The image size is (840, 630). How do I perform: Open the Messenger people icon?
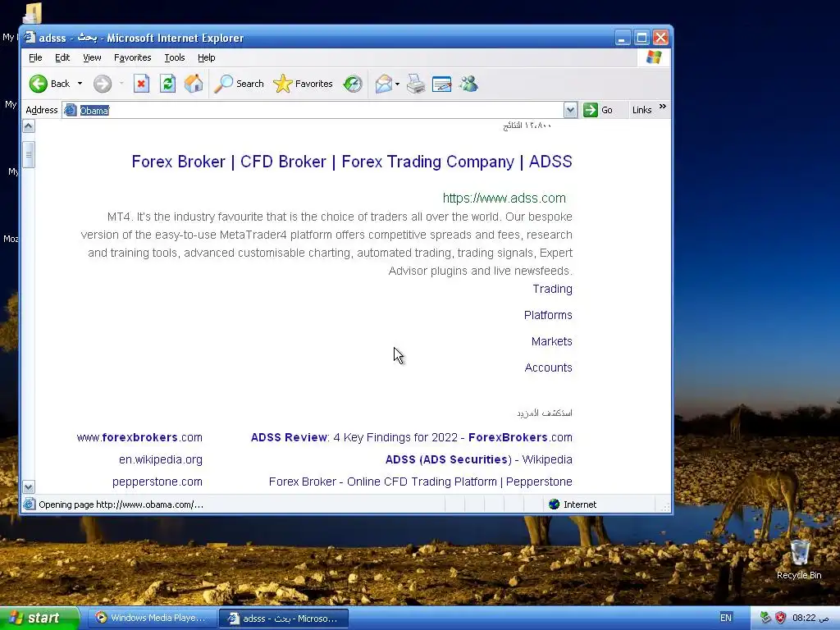pos(468,84)
